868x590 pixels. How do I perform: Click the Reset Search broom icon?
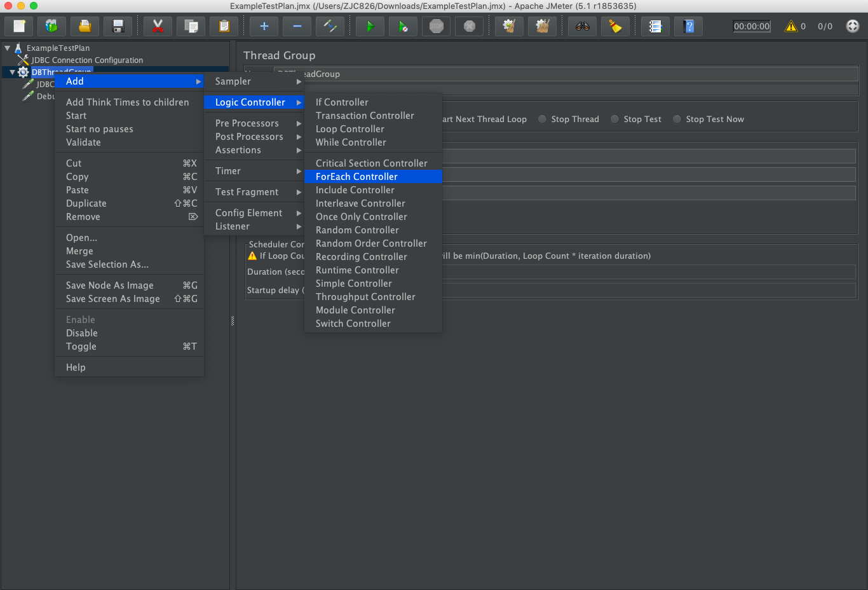pos(615,26)
